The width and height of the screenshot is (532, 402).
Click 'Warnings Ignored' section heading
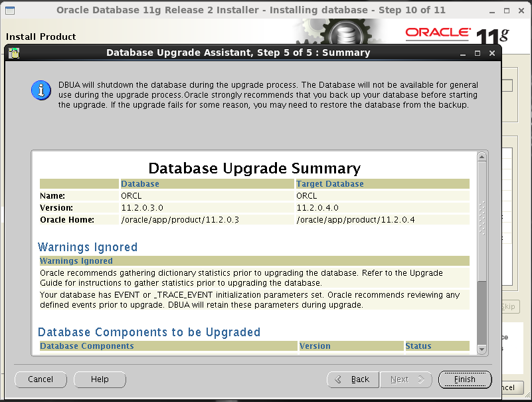[88, 247]
